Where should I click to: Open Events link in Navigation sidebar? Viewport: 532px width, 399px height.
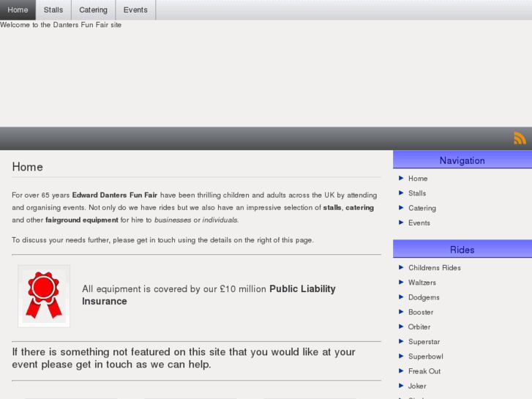(419, 223)
